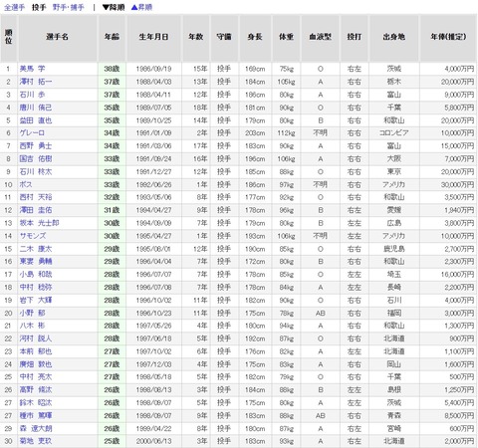The image size is (478, 448).
Task: Click the 年俸(推定) column header
Action: (x=448, y=37)
